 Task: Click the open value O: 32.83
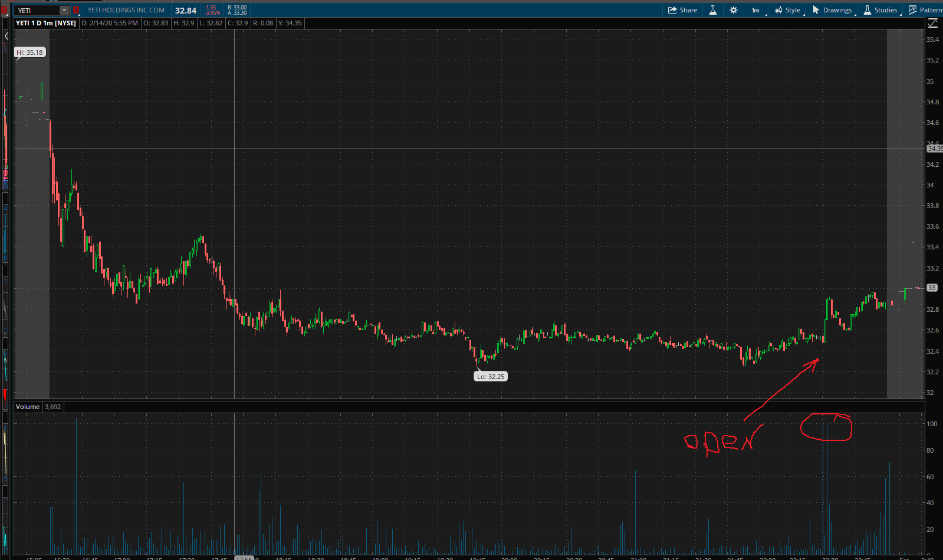coord(156,23)
